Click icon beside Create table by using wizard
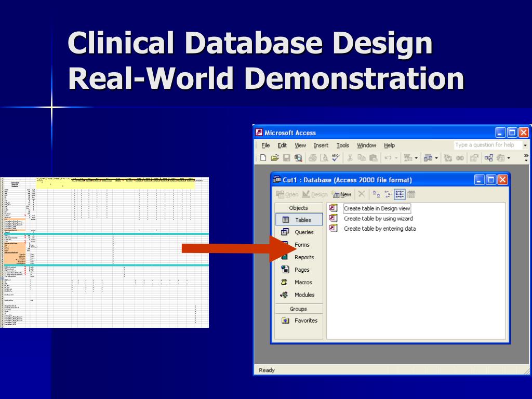The width and height of the screenshot is (532, 399). (333, 218)
